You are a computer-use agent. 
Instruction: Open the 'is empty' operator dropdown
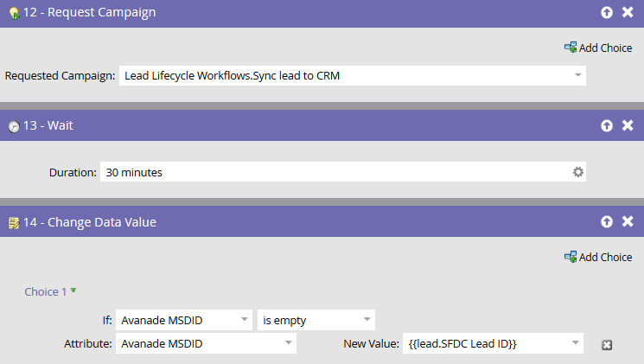[367, 320]
